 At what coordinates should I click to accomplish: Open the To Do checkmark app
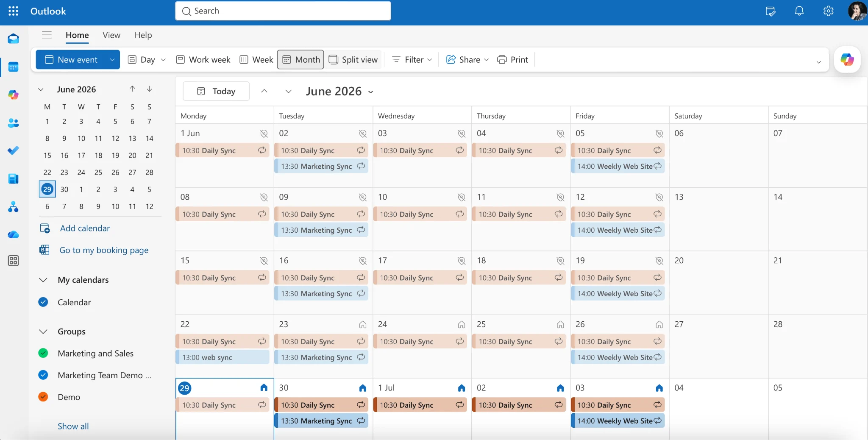coord(13,150)
